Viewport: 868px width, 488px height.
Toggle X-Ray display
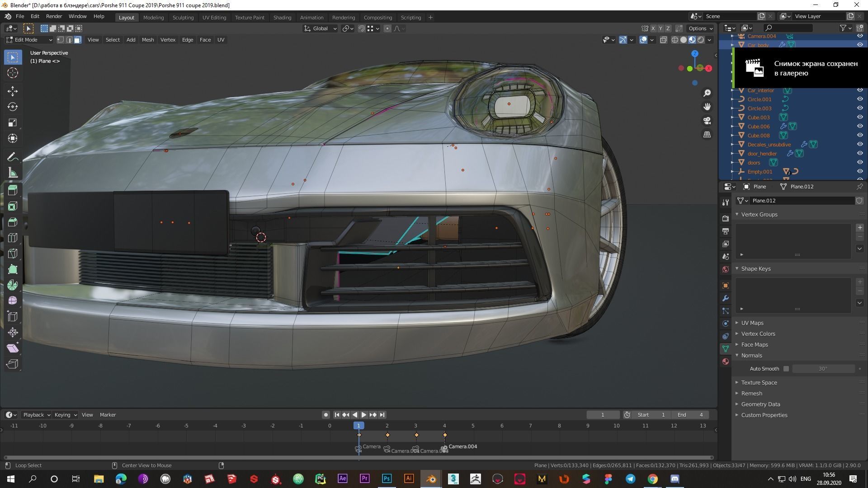tap(663, 40)
